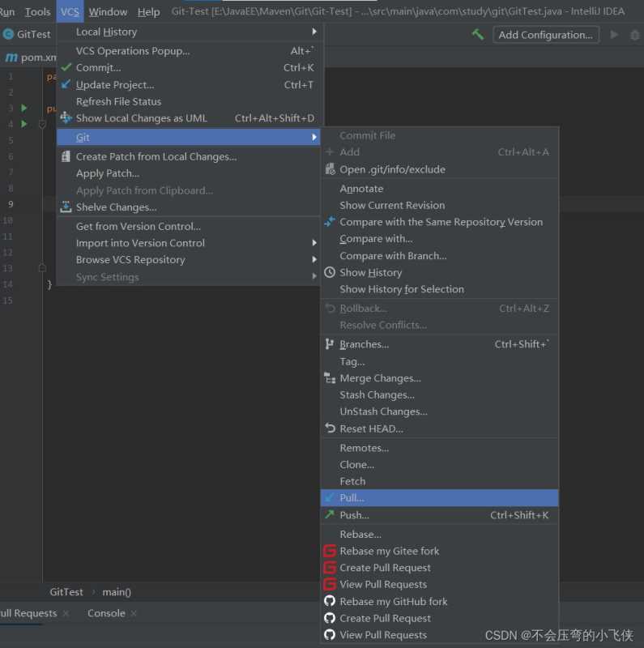Click the shelve icon beside Shelve Changes
The width and height of the screenshot is (644, 648).
click(66, 207)
